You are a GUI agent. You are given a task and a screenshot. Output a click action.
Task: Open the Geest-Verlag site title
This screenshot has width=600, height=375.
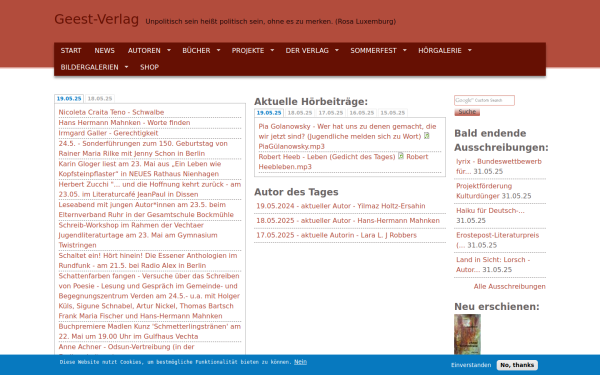point(96,19)
